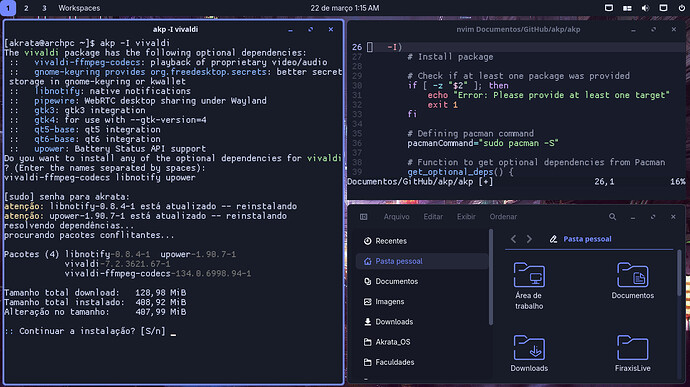Viewport: 690px width, 387px height.
Task: Open the Downloads folder icon in main view
Action: [529, 353]
